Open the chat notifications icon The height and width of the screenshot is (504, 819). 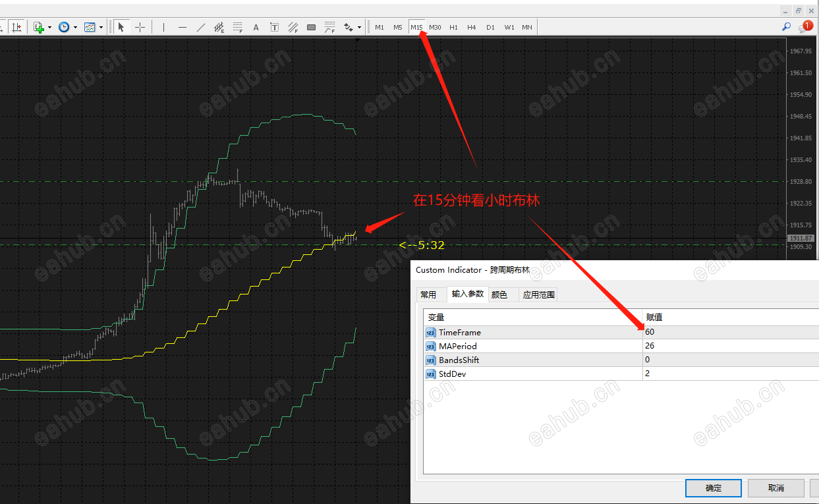coord(805,26)
